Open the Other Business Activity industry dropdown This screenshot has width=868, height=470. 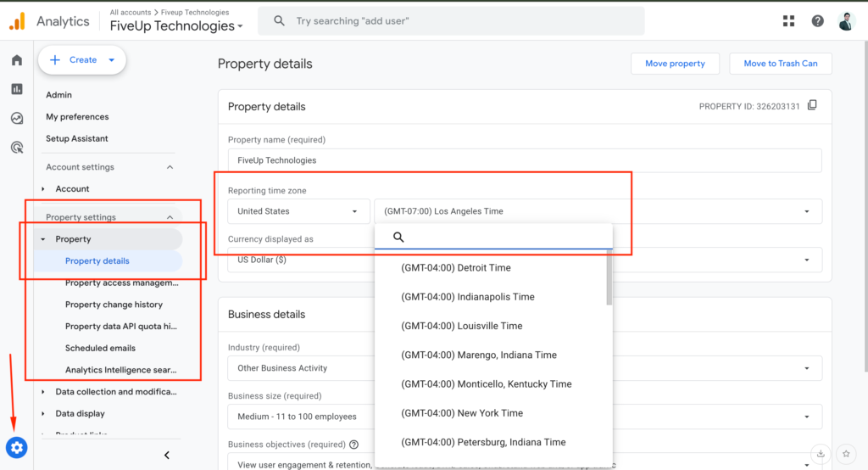tap(525, 368)
